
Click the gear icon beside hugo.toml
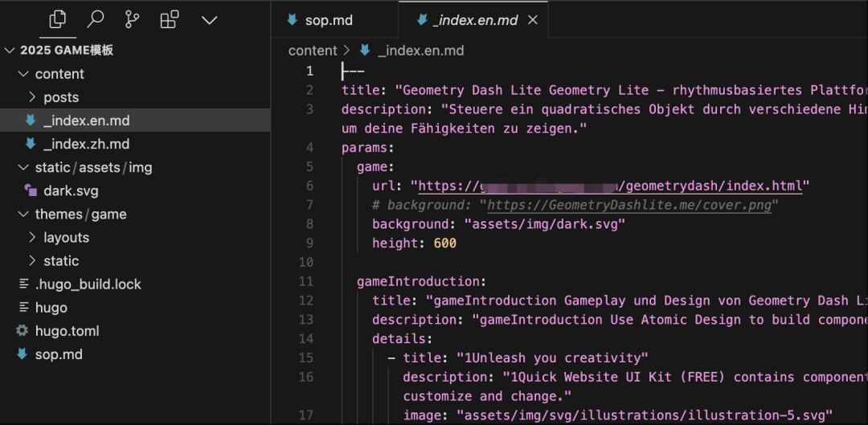23,331
